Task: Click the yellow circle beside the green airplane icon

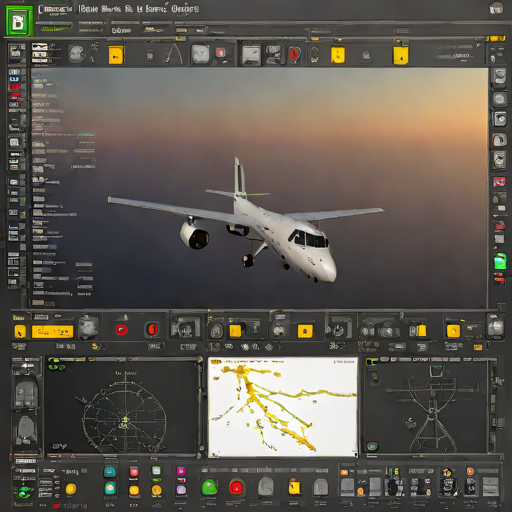Action: pos(71,489)
